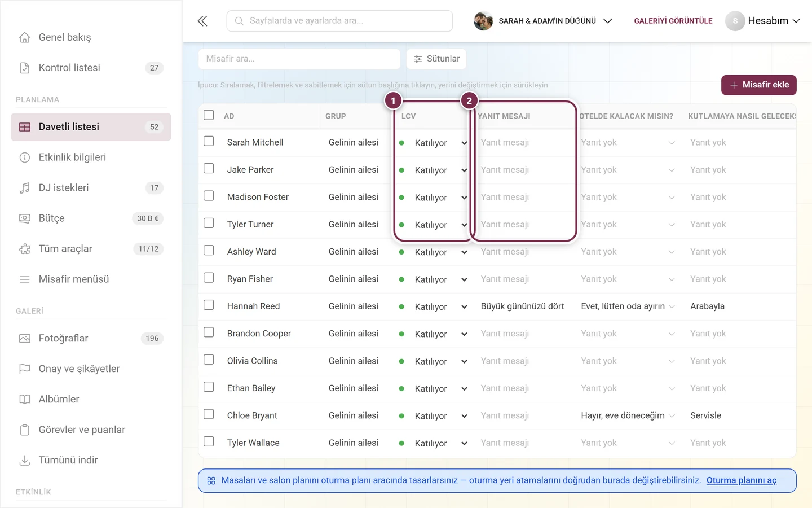Sort by the AD column header
This screenshot has width=812, height=508.
pos(229,116)
